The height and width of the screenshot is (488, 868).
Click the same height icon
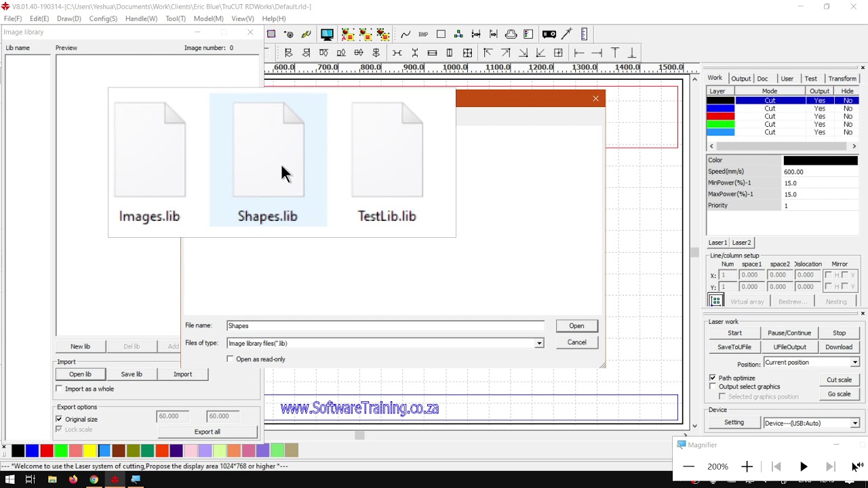(x=450, y=53)
